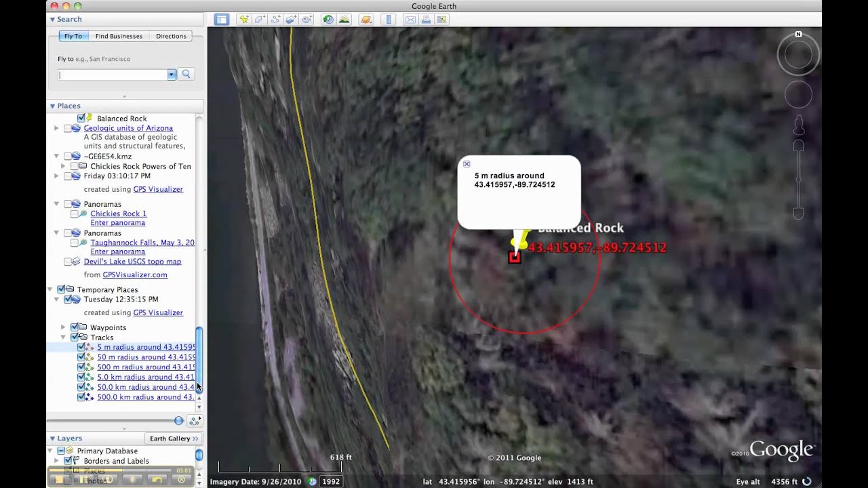868x488 pixels.
Task: Click View in Google Maps icon
Action: (x=442, y=20)
